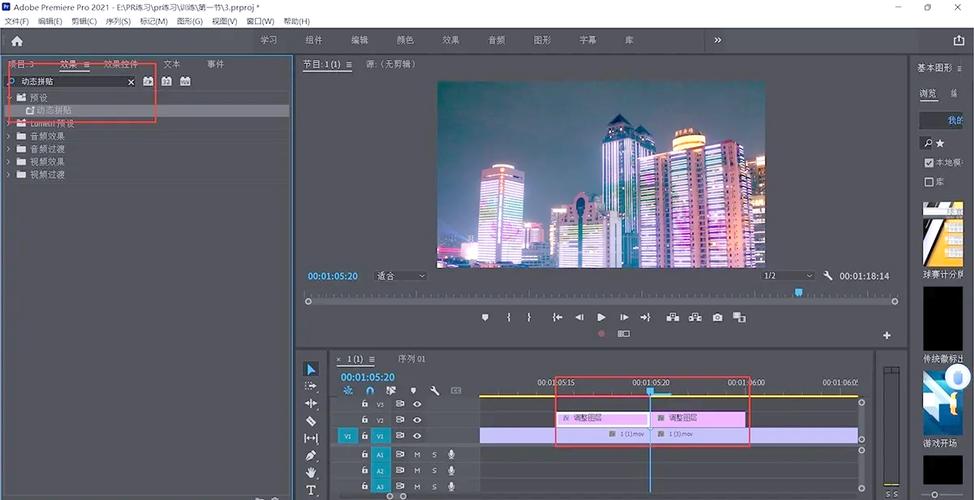Add a marker in Program monitor

[485, 317]
